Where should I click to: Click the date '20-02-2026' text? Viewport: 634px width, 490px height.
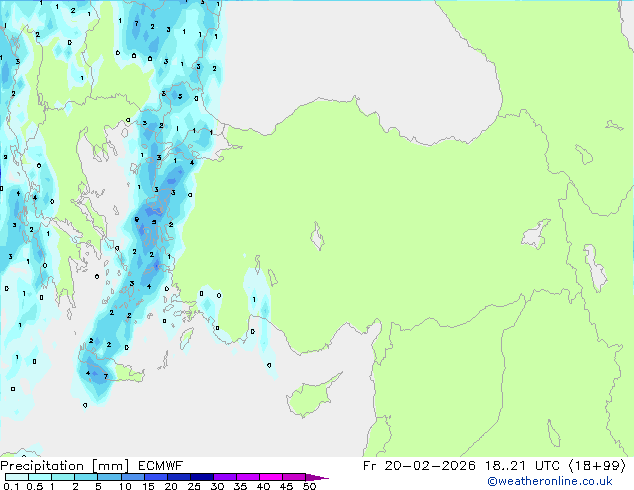point(430,466)
